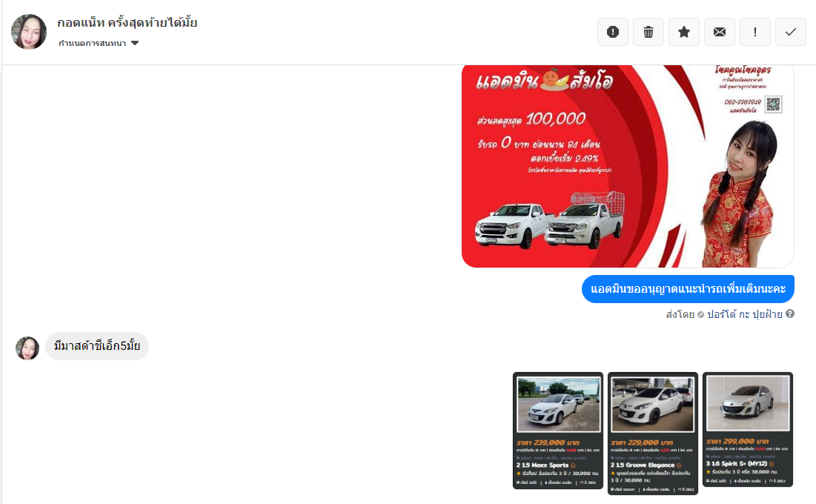Open the red admin promotional banner image

(x=628, y=166)
